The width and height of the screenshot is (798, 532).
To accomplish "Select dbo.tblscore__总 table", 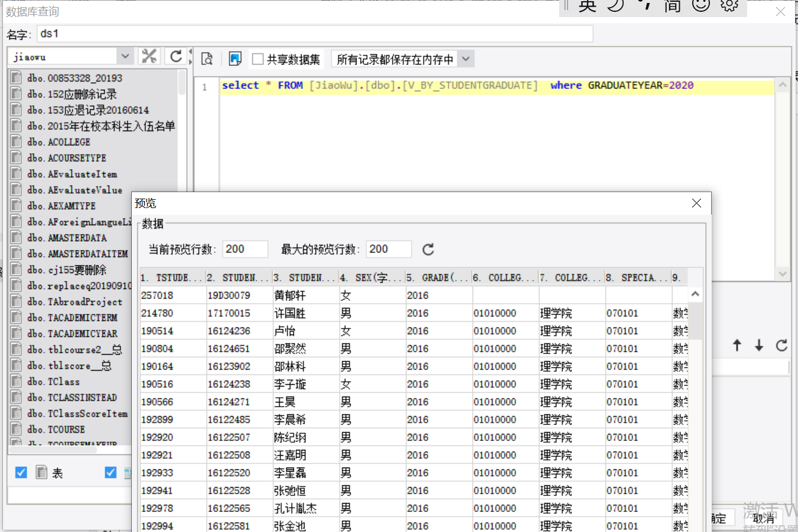I will pyautogui.click(x=69, y=365).
